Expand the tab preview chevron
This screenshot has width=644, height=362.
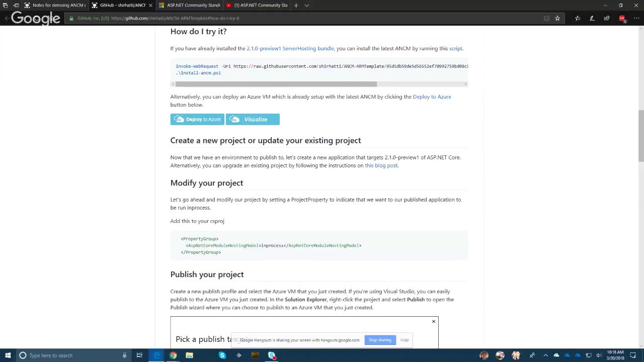point(306,5)
